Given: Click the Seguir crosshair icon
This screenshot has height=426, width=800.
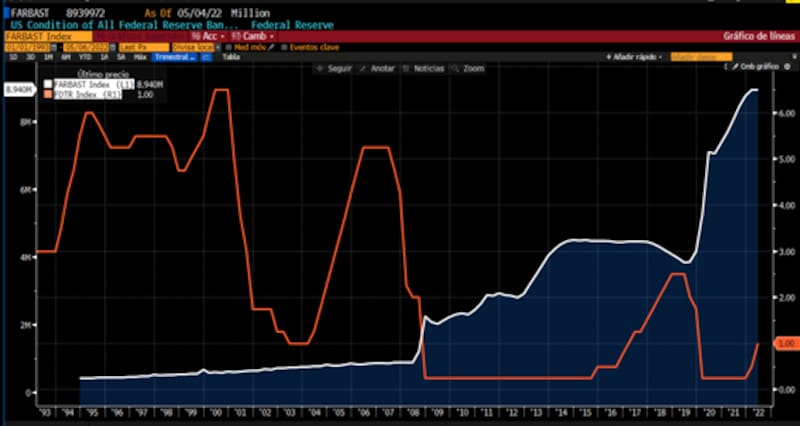Looking at the screenshot, I should [x=320, y=69].
